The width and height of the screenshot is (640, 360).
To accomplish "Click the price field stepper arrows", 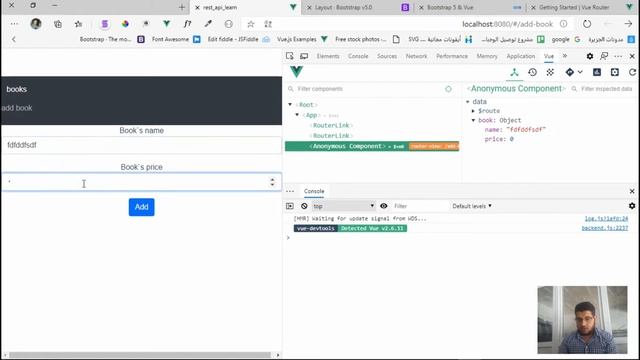I will [272, 182].
